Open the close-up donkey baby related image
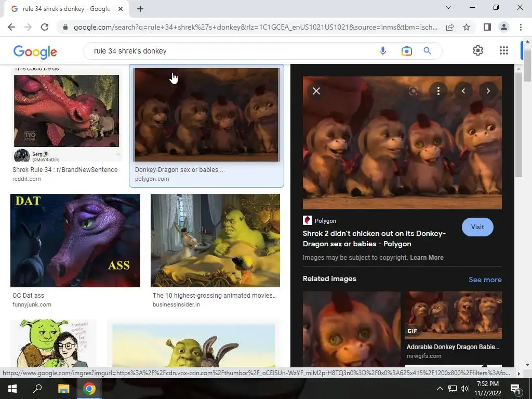This screenshot has width=532, height=399. click(352, 329)
